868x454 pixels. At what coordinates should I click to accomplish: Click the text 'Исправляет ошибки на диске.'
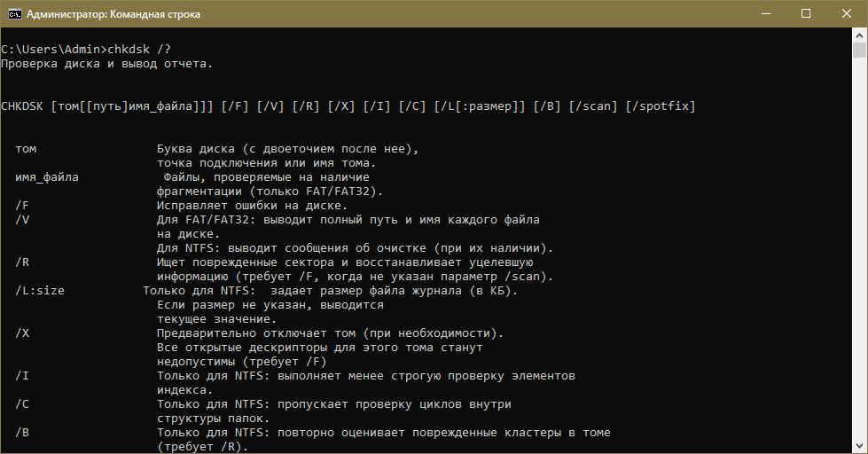[x=253, y=206]
